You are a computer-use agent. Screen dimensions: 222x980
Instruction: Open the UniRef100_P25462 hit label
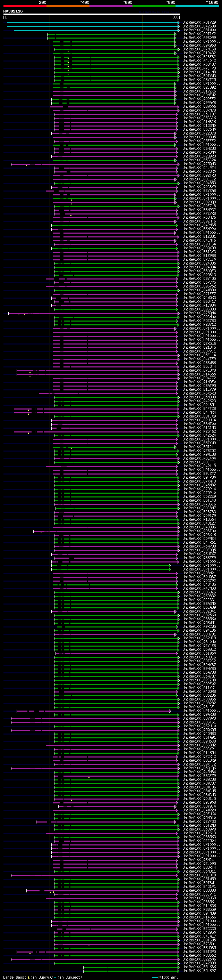click(x=199, y=432)
